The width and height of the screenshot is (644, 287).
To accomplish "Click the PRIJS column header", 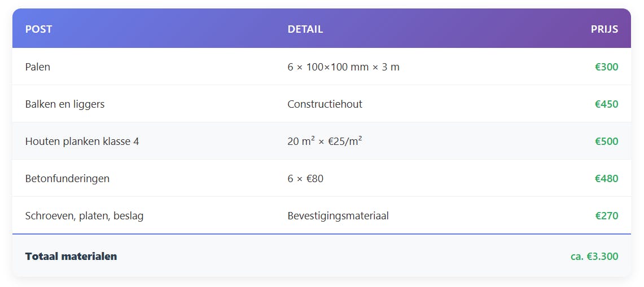I will (x=604, y=29).
